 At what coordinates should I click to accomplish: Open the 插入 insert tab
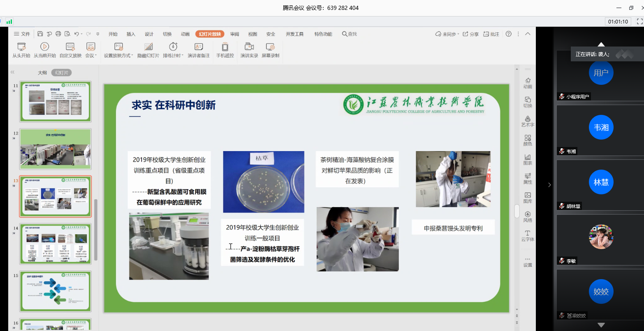click(x=131, y=34)
